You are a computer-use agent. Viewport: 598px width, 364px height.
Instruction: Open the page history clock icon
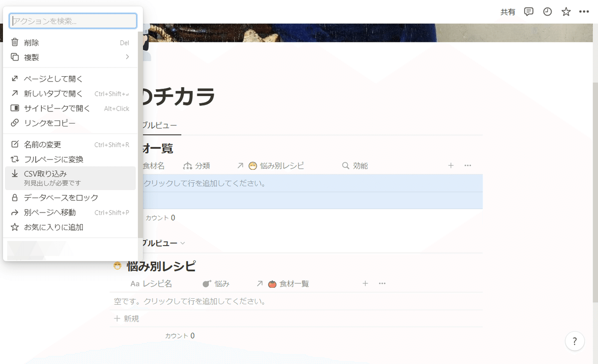(548, 11)
